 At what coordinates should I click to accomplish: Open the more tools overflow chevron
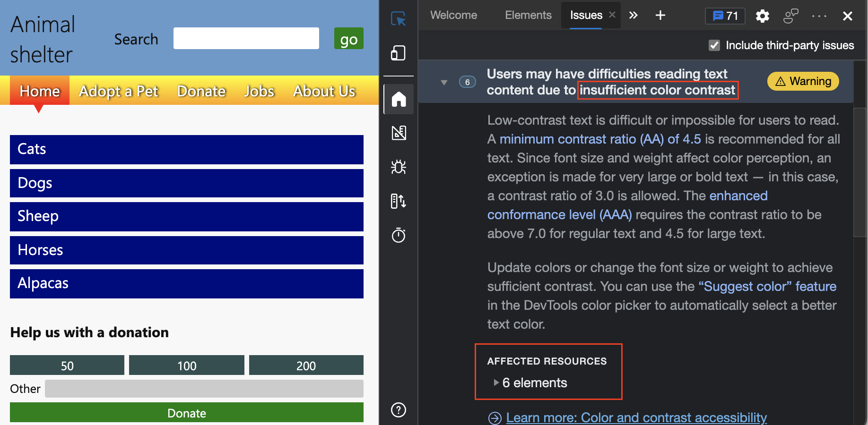(634, 15)
